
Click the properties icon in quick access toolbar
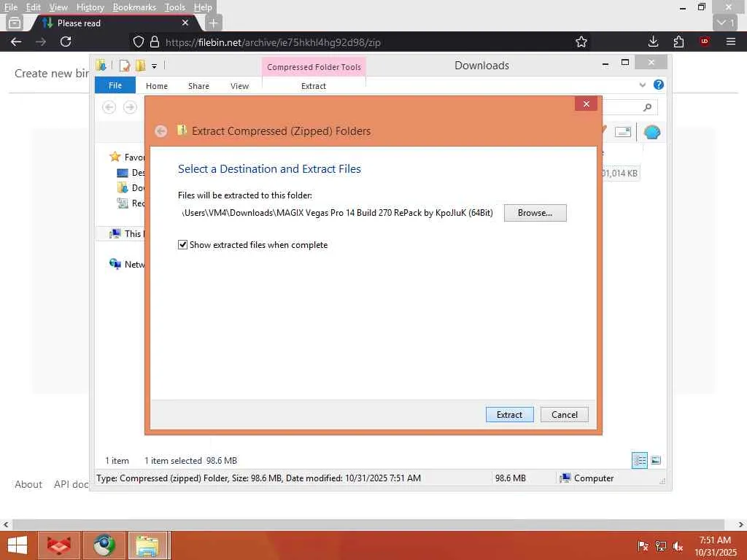point(125,65)
